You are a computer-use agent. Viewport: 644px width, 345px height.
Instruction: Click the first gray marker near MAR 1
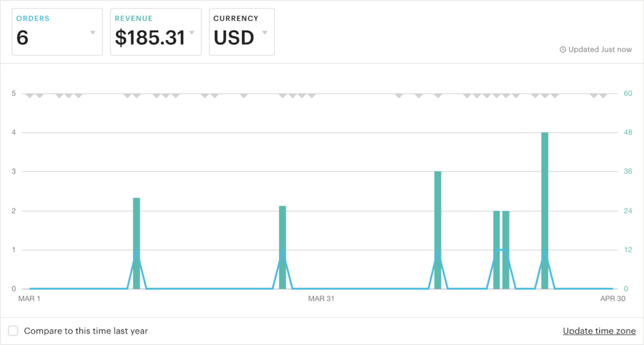point(29,96)
